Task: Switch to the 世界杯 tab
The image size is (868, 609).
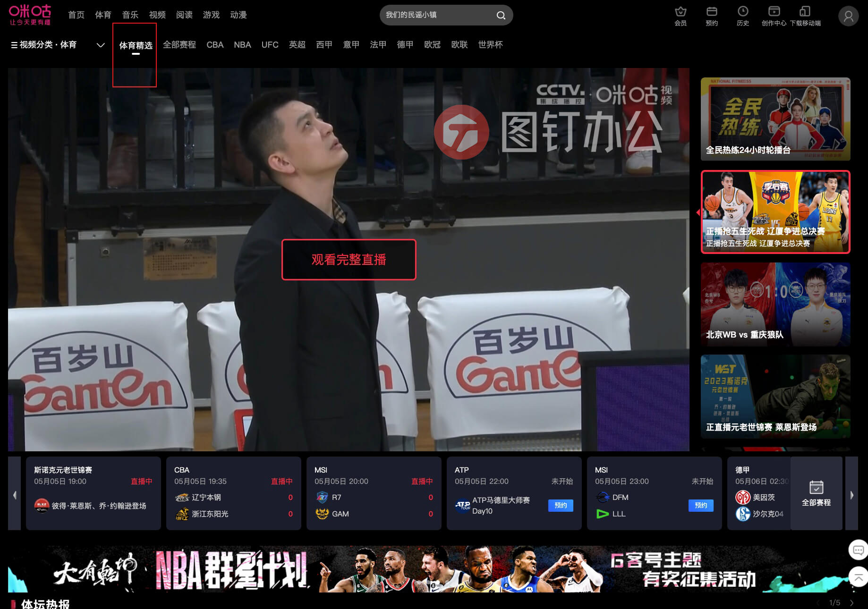Action: 490,45
